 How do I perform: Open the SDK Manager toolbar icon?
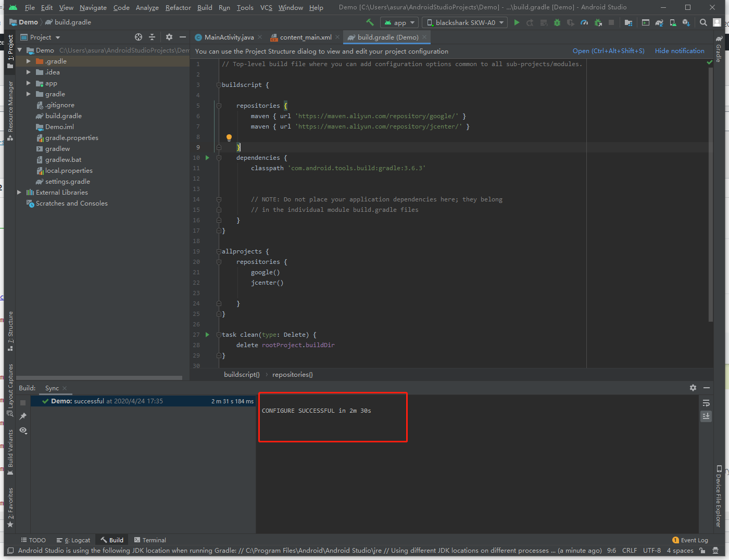(686, 22)
